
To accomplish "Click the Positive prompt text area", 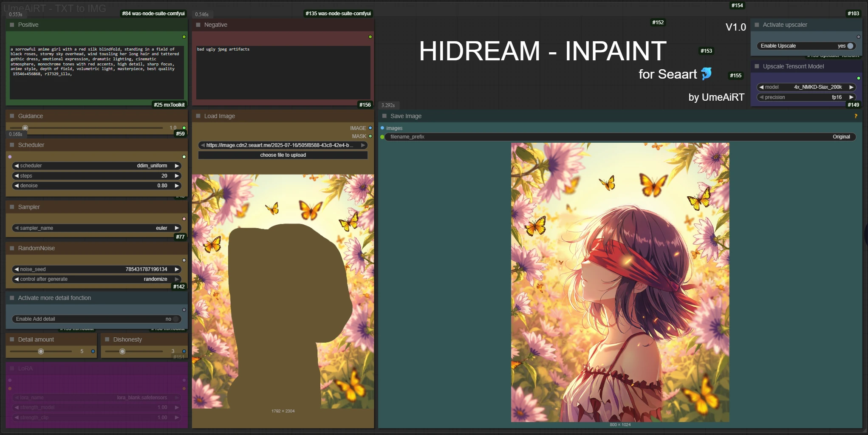I will 97,72.
